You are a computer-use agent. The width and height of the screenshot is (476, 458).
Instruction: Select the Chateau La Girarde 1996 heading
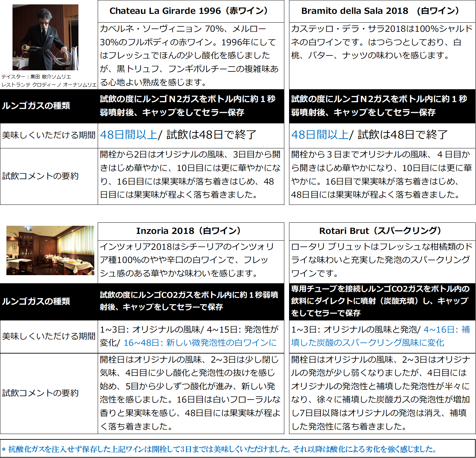191,11
